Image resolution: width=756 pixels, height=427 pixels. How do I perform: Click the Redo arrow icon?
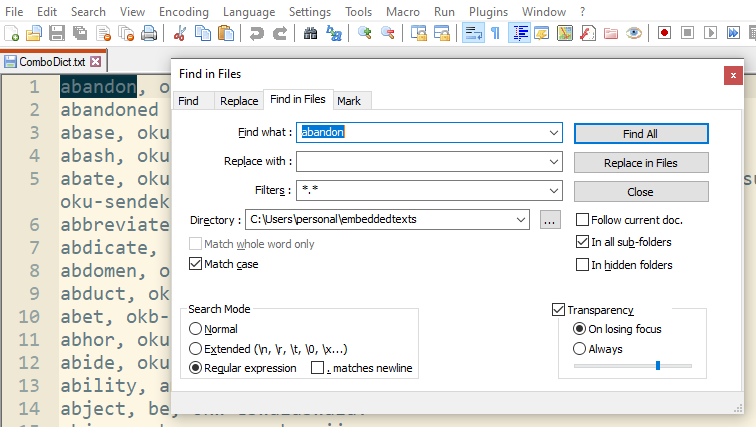280,33
